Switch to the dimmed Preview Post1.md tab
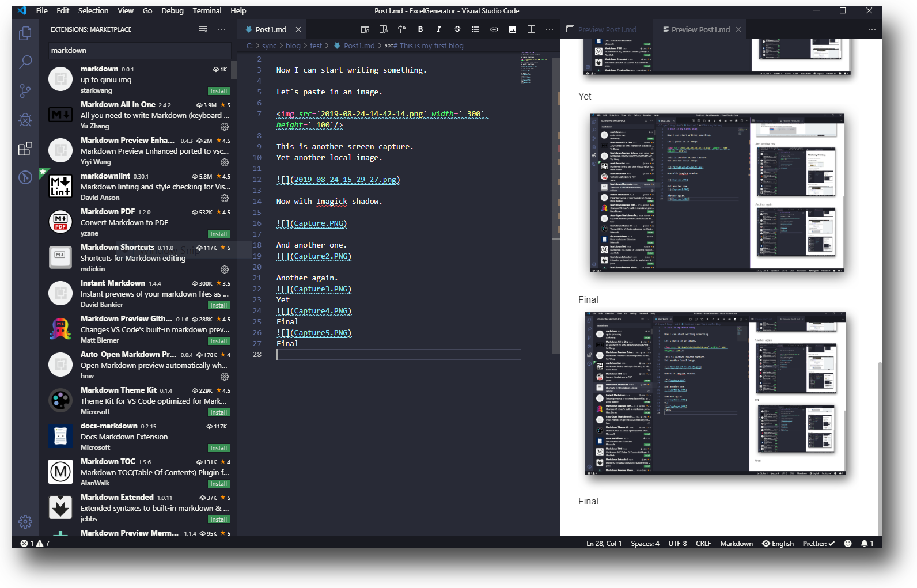Viewport: 917px width, 588px height. point(607,29)
